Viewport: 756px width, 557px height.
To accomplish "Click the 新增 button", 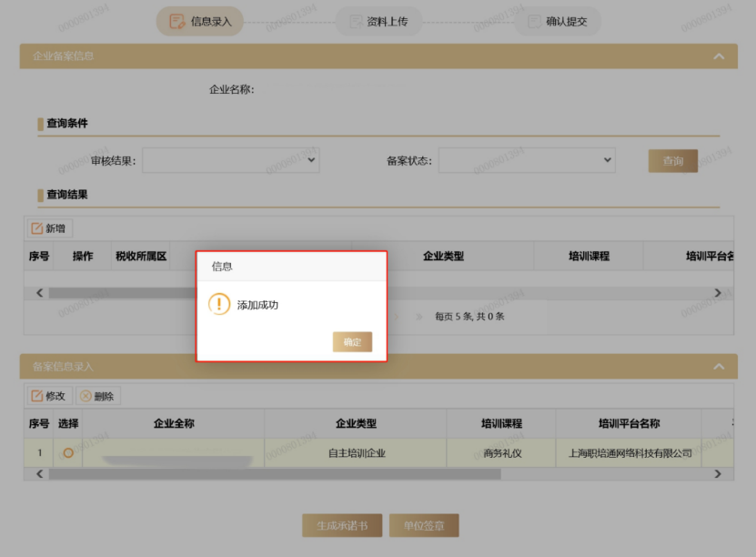I will pyautogui.click(x=50, y=228).
